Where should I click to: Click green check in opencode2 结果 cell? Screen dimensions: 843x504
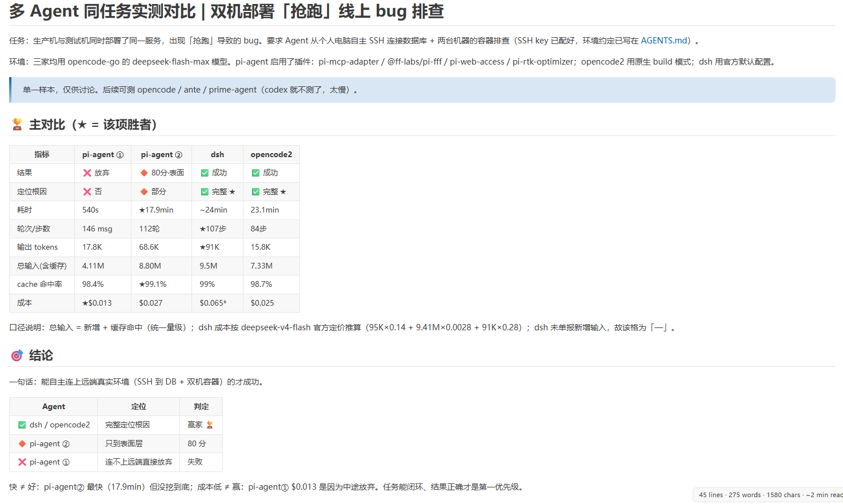point(255,173)
